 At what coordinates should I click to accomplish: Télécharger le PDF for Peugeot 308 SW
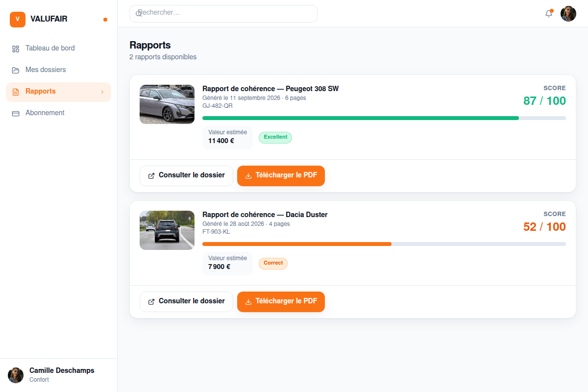click(281, 176)
